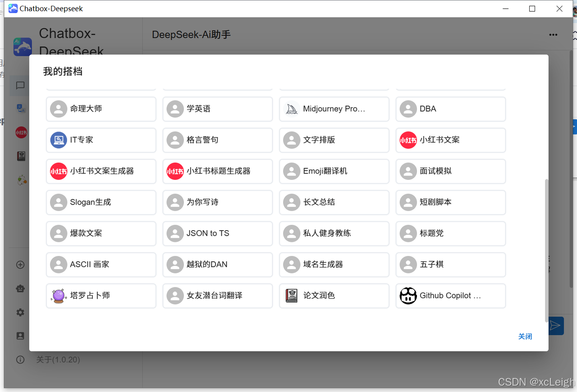
Task: Open the 女友潜台词翻译 card
Action: point(218,296)
